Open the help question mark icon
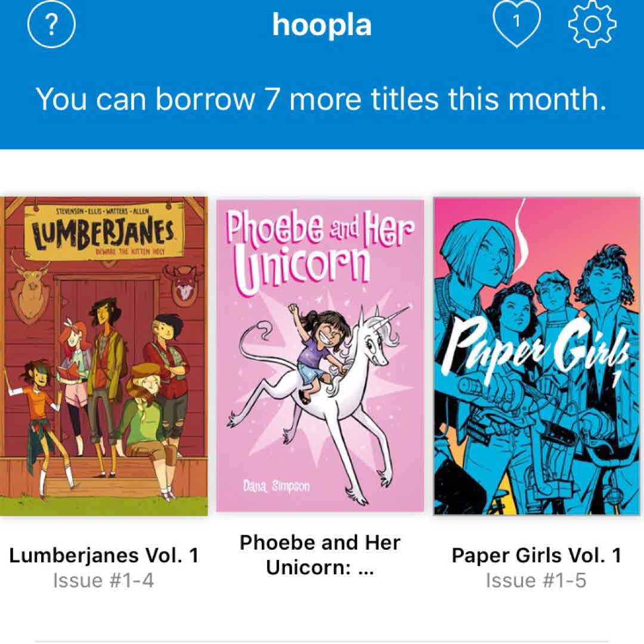This screenshot has width=644, height=644. click(x=51, y=24)
